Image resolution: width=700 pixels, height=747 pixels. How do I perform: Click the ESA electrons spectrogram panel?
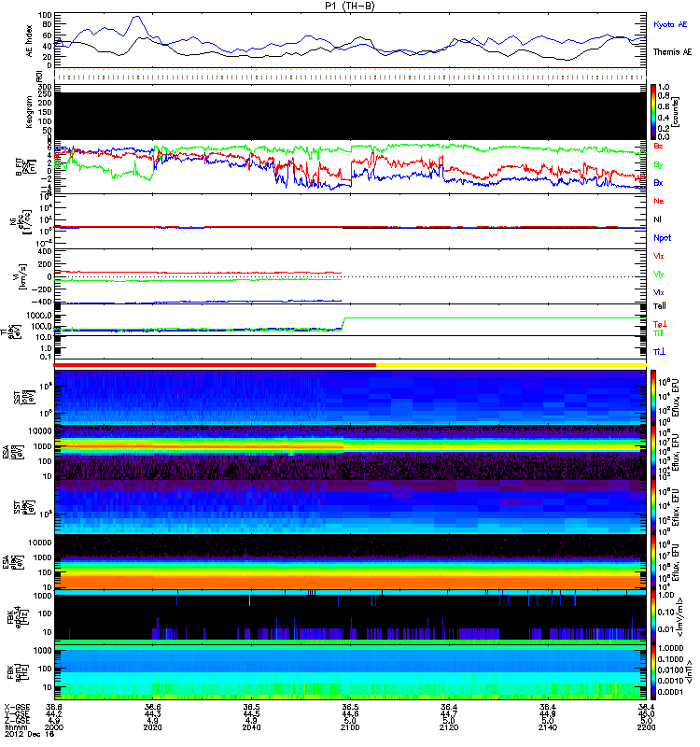(350, 563)
